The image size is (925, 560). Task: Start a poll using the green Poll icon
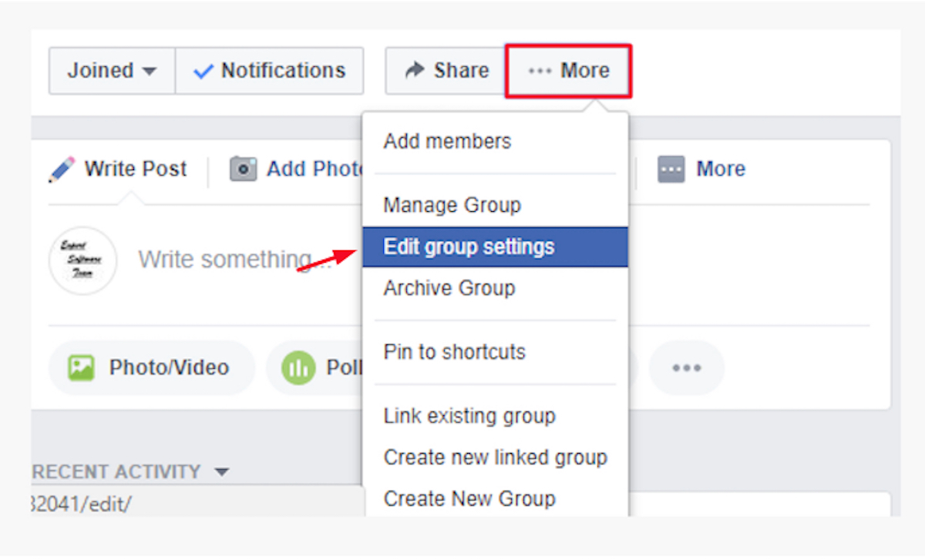coord(301,367)
